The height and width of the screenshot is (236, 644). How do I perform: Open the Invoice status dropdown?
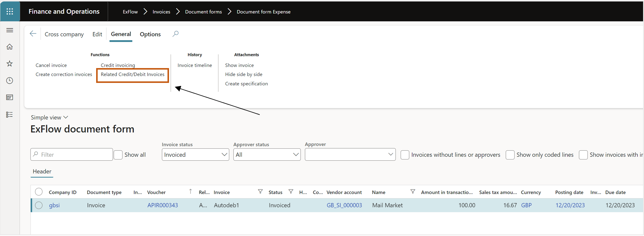pyautogui.click(x=195, y=155)
